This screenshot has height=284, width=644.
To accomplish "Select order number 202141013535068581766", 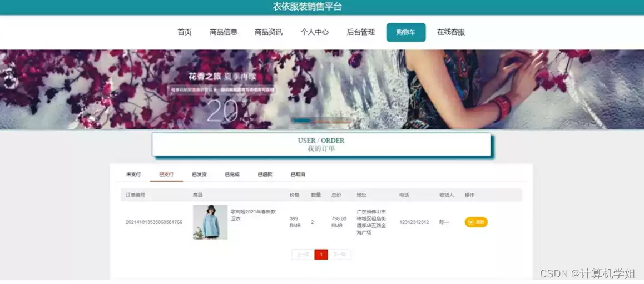I will click(154, 222).
